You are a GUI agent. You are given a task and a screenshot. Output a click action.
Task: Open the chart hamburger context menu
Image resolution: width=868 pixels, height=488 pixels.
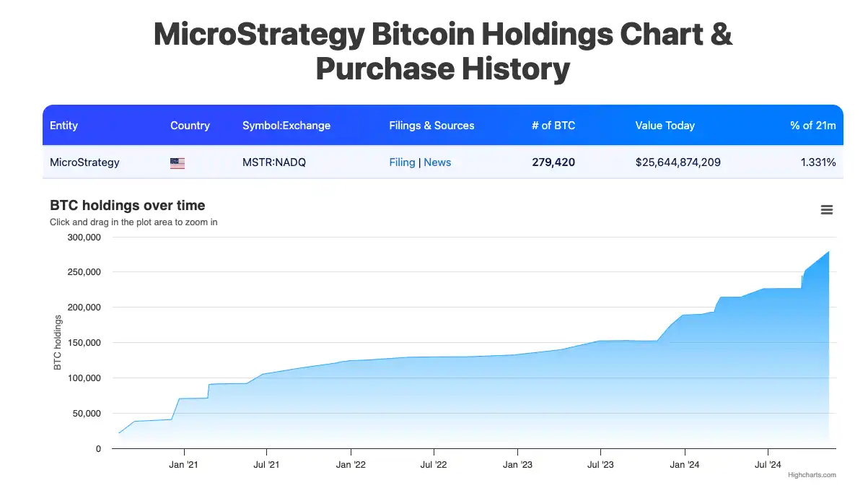tap(827, 210)
